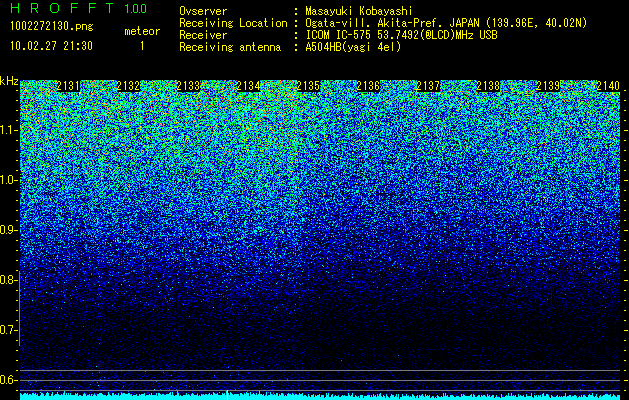Click the 2135 time marker

click(x=308, y=86)
